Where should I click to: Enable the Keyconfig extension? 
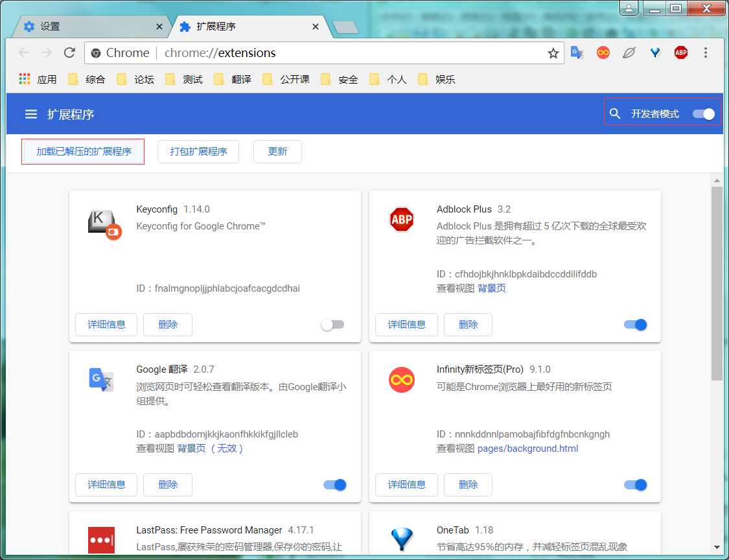[x=333, y=325]
